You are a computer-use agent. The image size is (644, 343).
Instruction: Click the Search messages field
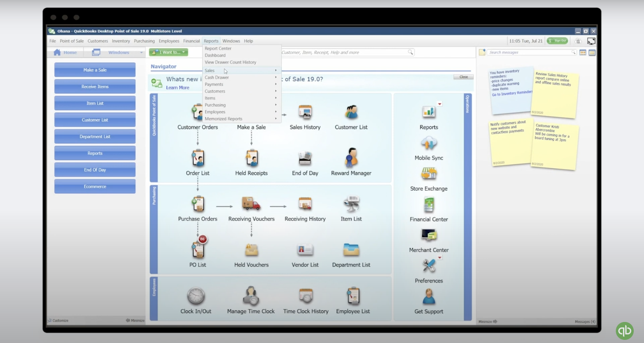point(529,52)
